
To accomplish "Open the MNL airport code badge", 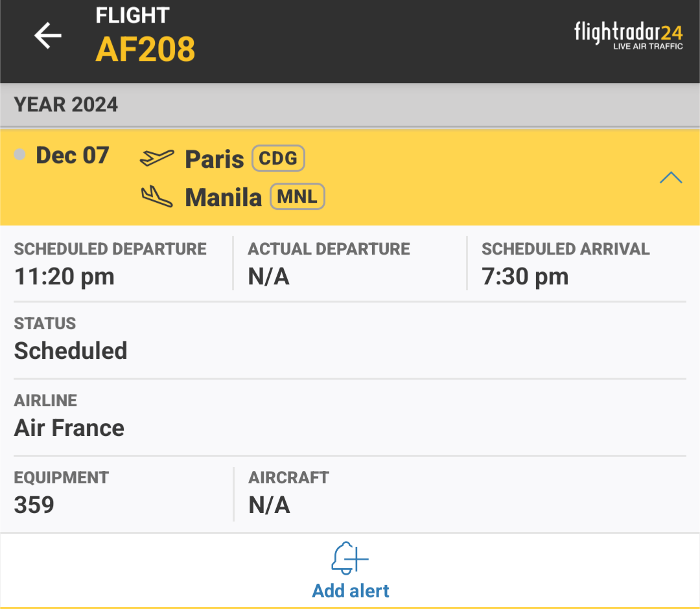I will [297, 197].
